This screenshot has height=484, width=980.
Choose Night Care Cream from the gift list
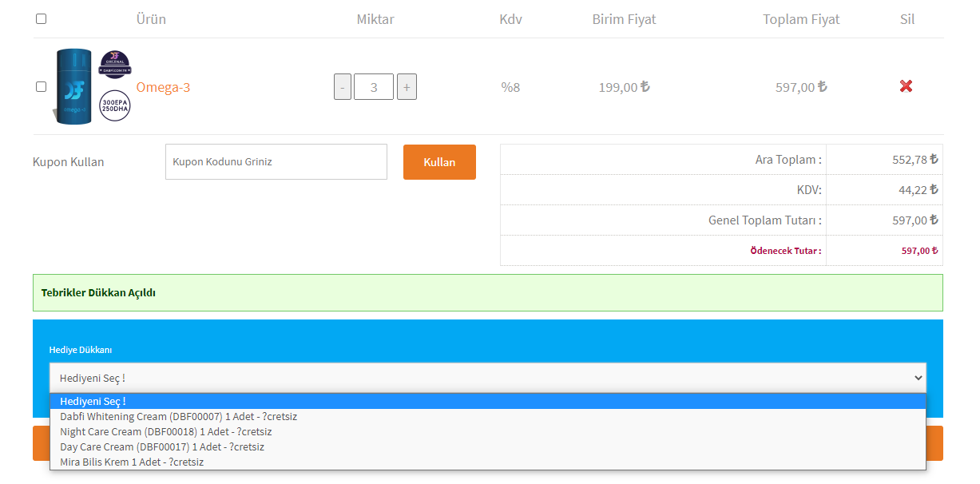click(166, 432)
